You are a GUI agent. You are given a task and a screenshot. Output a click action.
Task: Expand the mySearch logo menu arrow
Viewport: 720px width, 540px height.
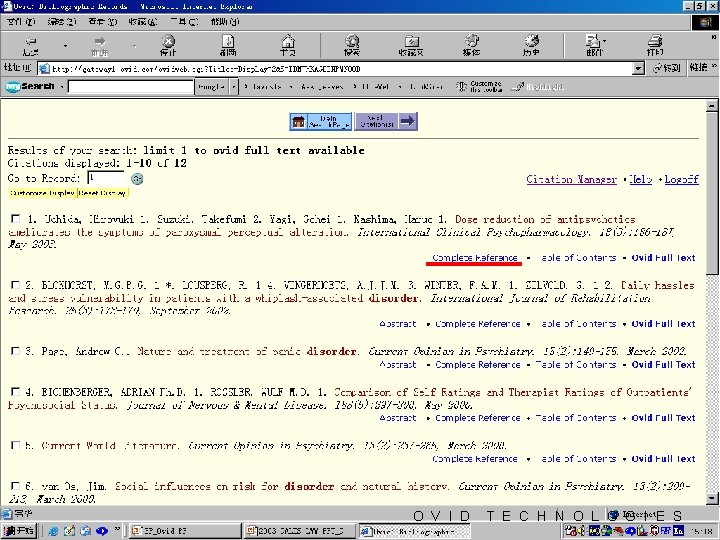point(61,86)
